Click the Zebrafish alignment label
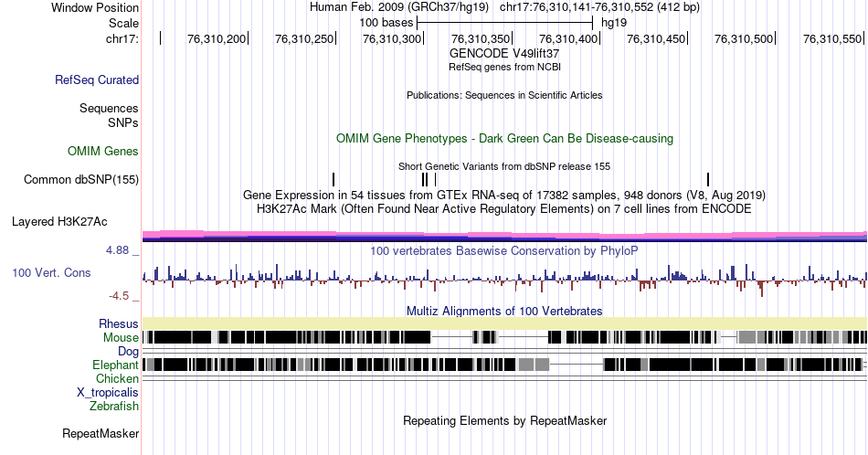This screenshot has height=455, width=868. pyautogui.click(x=114, y=406)
